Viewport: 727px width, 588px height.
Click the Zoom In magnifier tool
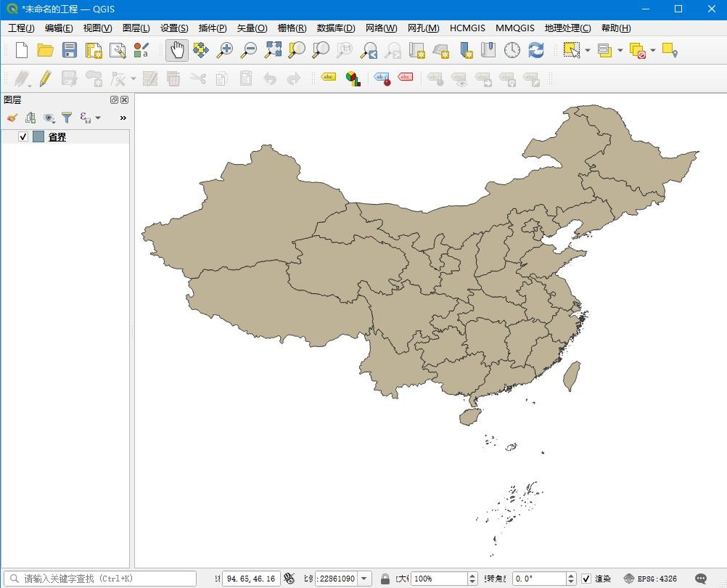[x=225, y=50]
